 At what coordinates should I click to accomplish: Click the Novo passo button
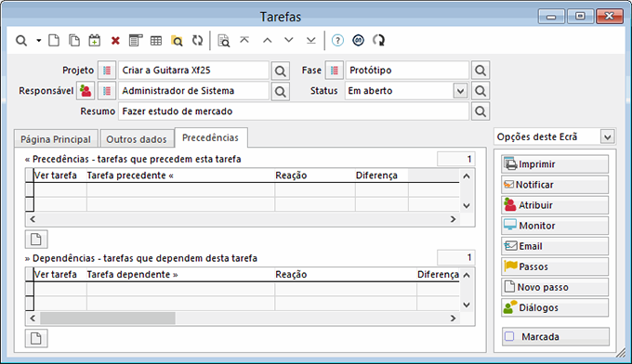point(555,288)
